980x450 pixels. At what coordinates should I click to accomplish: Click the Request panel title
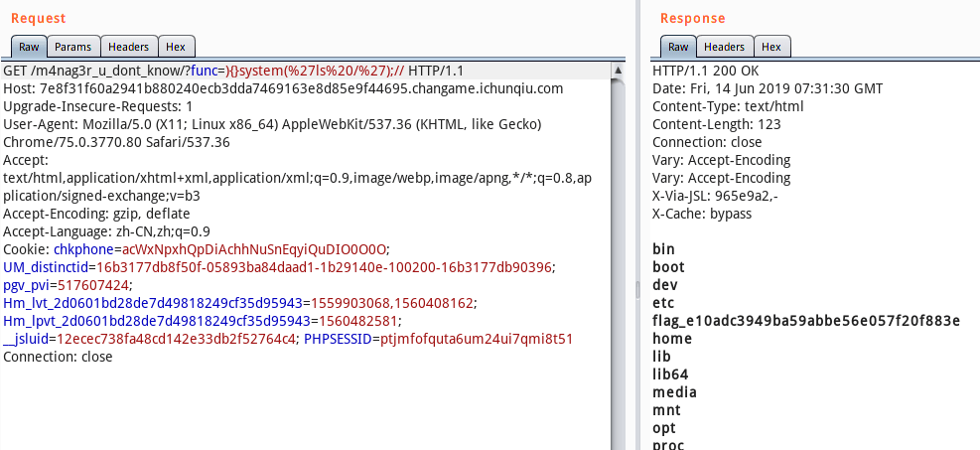tap(38, 19)
